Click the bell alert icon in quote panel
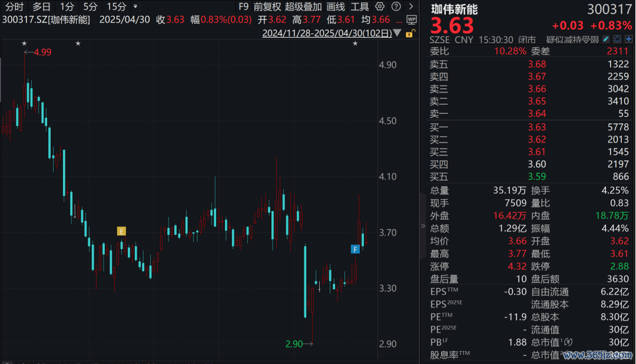This screenshot has width=636, height=364. coord(617,39)
